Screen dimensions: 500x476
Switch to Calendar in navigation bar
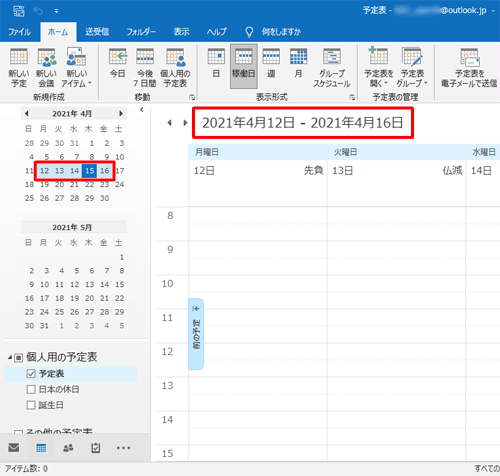pos(41,448)
